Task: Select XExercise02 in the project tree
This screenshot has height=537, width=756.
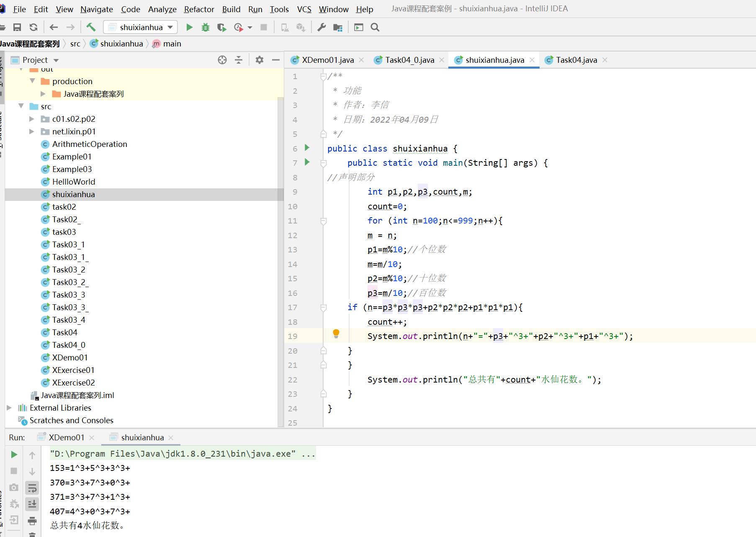Action: coord(73,383)
